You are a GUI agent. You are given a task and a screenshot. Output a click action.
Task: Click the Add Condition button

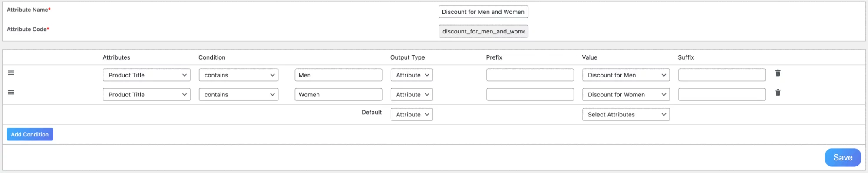30,134
